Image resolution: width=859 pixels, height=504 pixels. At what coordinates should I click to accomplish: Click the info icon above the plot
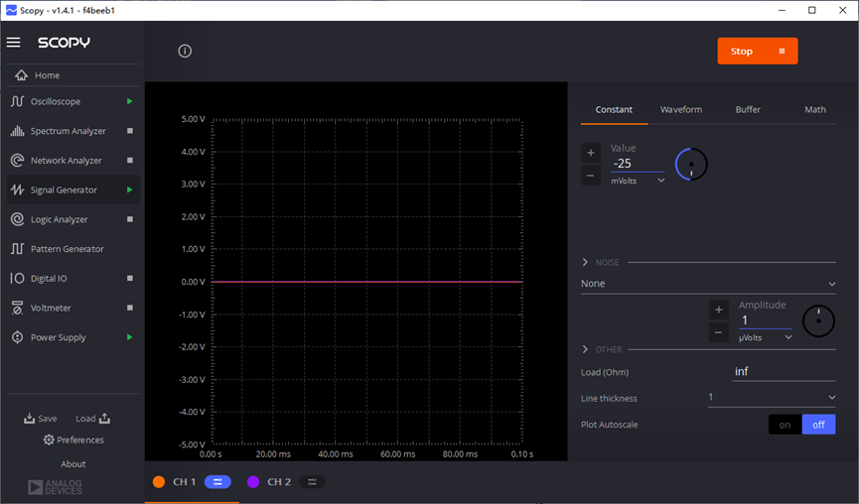(x=185, y=51)
